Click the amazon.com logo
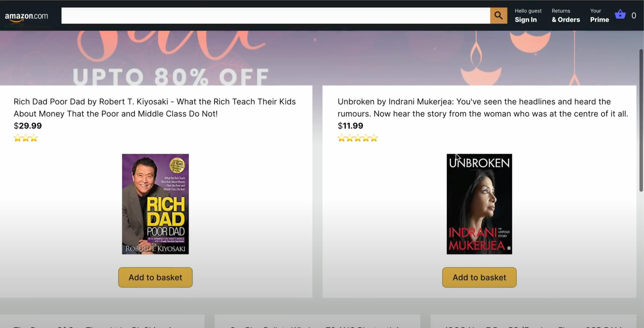644x328 pixels. pos(26,16)
